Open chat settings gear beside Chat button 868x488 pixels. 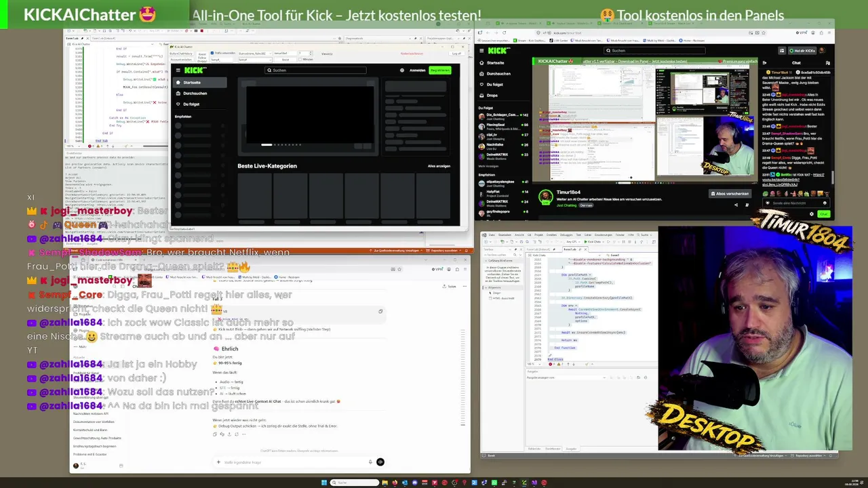(812, 214)
